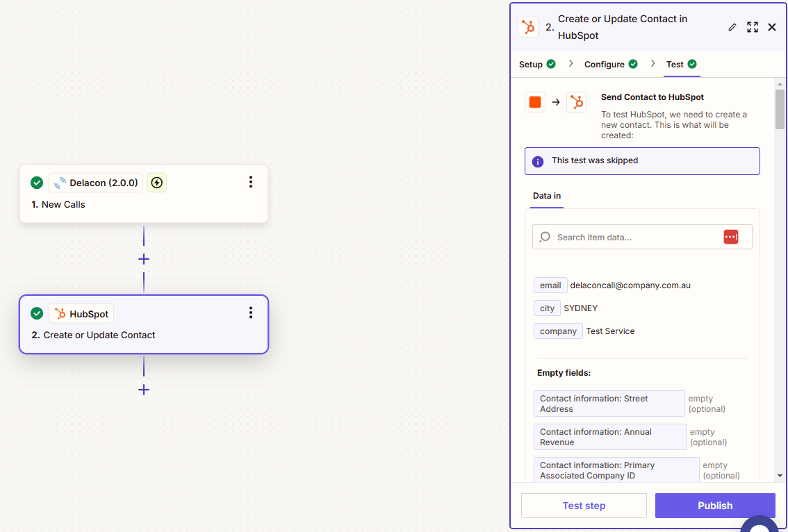
Task: Select the Delacon New Calls step
Action: click(x=144, y=194)
